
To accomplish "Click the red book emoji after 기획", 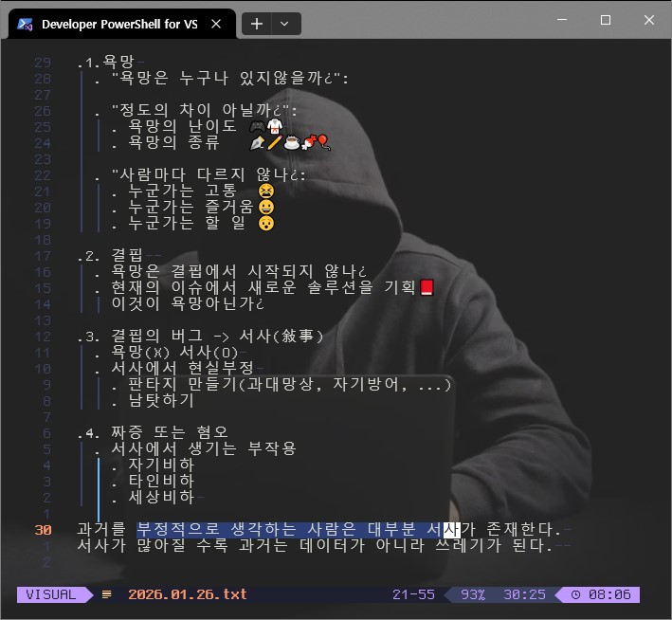I will (x=427, y=287).
